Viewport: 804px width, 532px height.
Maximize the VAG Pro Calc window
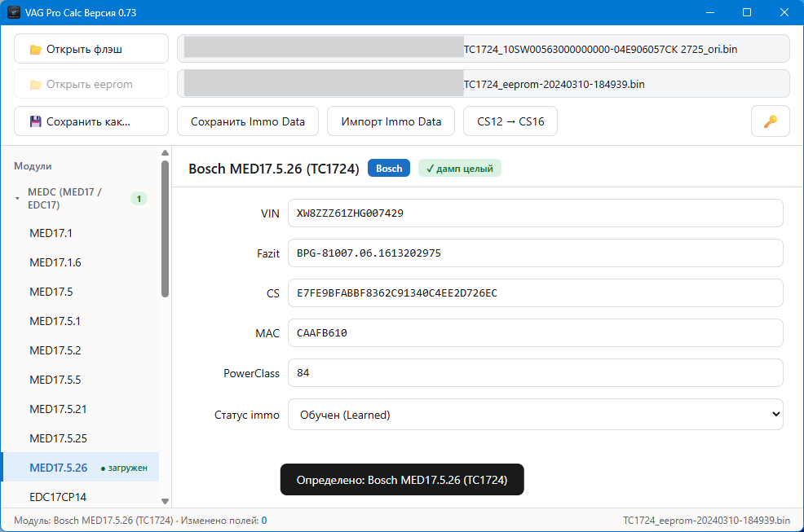pyautogui.click(x=747, y=12)
